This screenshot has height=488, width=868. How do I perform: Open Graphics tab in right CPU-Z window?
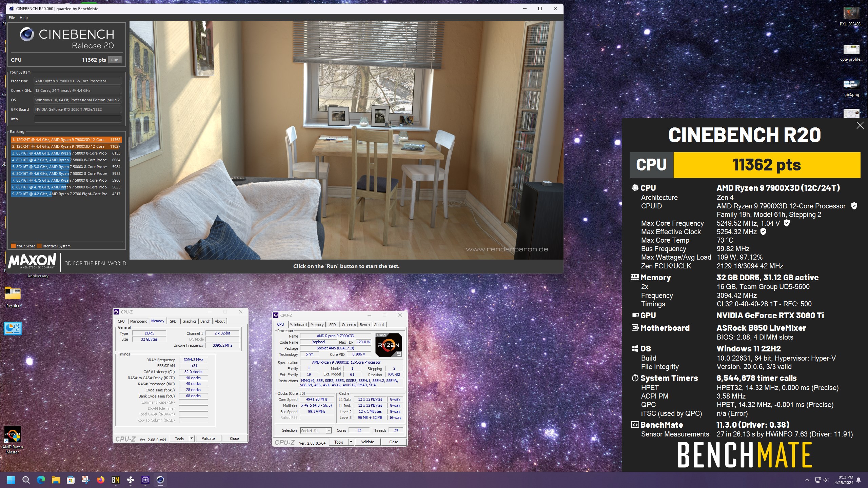click(x=349, y=325)
